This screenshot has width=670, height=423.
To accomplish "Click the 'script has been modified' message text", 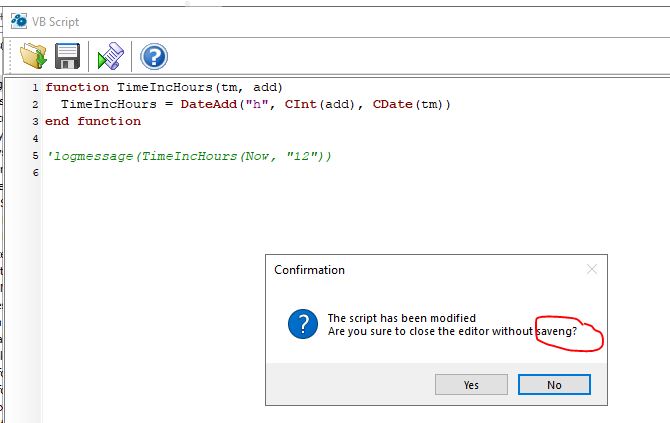I will 402,318.
